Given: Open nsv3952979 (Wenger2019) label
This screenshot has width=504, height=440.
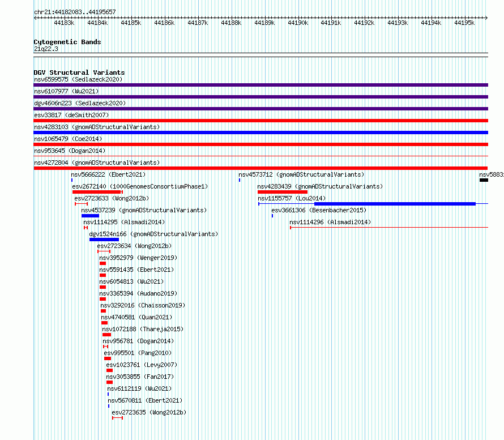Looking at the screenshot, I should point(138,258).
